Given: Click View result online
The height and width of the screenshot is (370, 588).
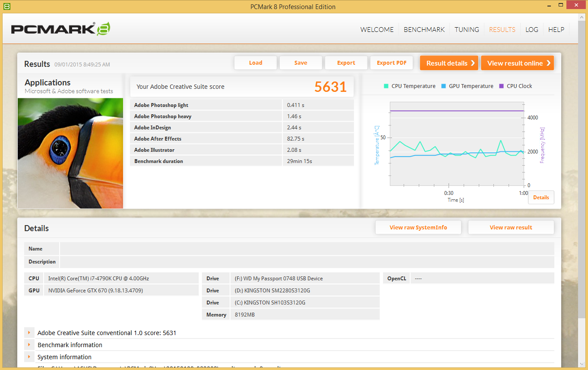Looking at the screenshot, I should click(517, 63).
